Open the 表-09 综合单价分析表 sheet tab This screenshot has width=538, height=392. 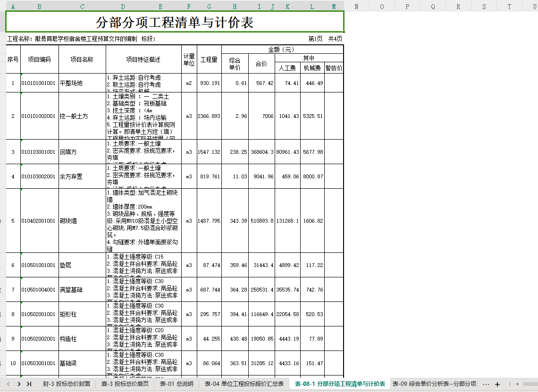pos(434,384)
